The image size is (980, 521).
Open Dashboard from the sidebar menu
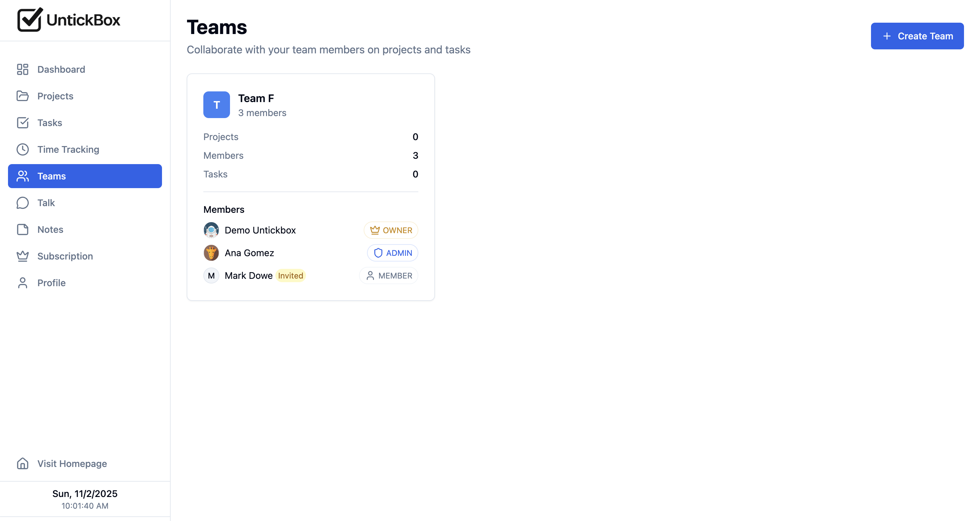click(61, 69)
